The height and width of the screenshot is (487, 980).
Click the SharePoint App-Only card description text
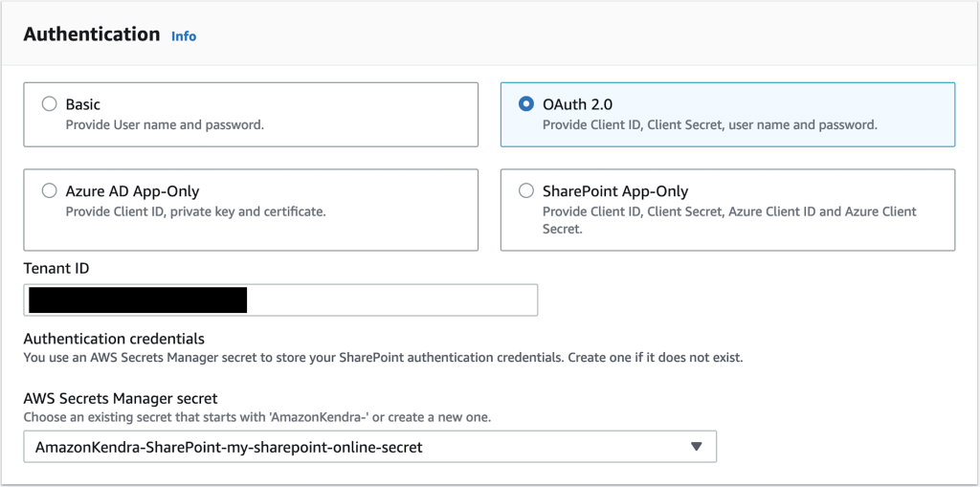[x=728, y=219]
